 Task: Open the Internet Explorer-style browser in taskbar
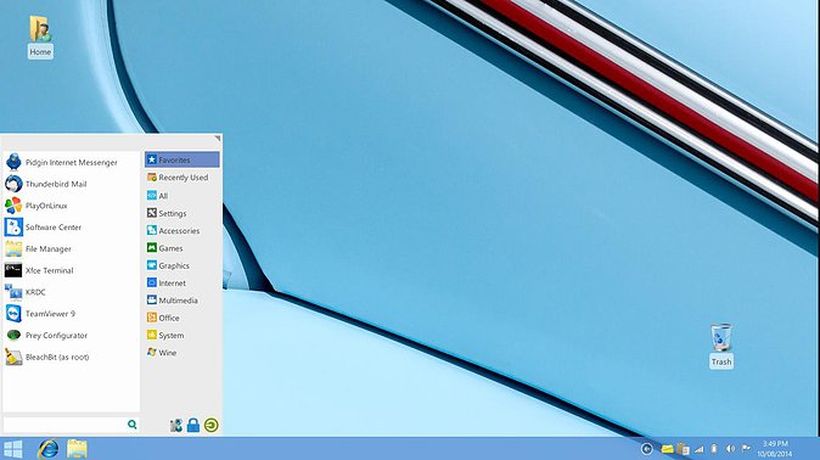tap(47, 449)
